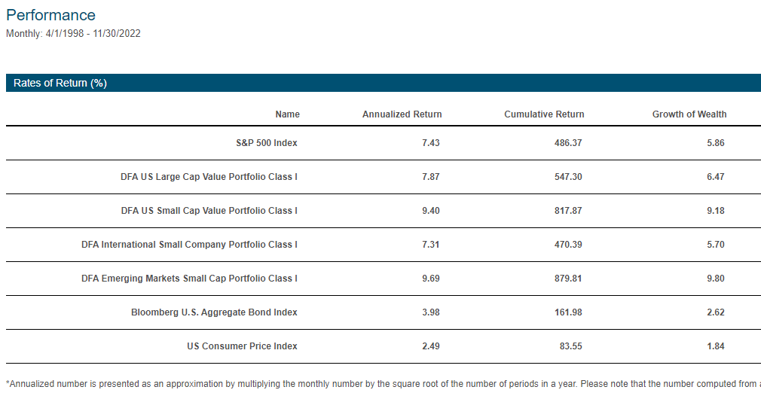Select the Annualized Return column header
This screenshot has height=396, width=761.
402,114
